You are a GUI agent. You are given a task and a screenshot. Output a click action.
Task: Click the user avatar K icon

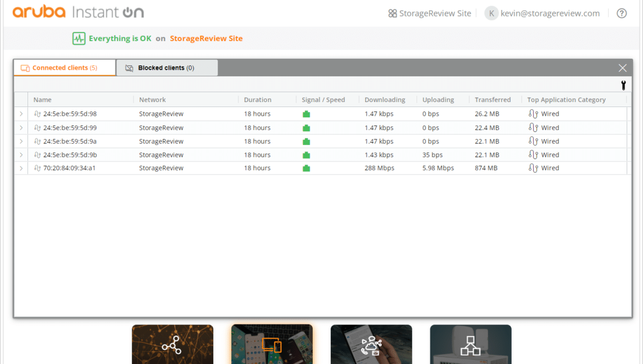point(491,14)
